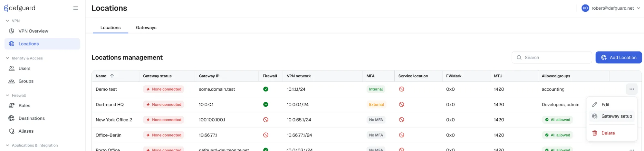Select the Locations tab
644x151 pixels.
111,27
